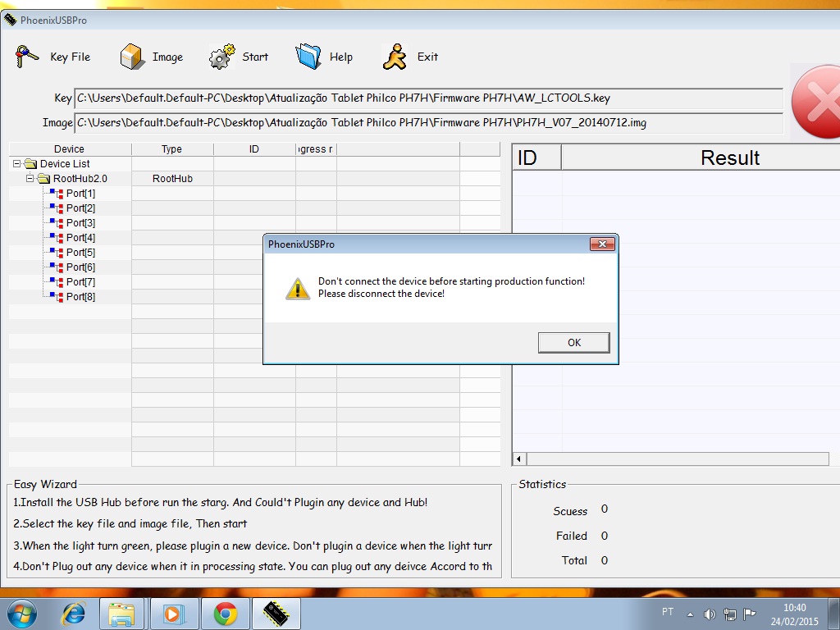The width and height of the screenshot is (840, 630).
Task: Click the Result column header
Action: pyautogui.click(x=701, y=157)
